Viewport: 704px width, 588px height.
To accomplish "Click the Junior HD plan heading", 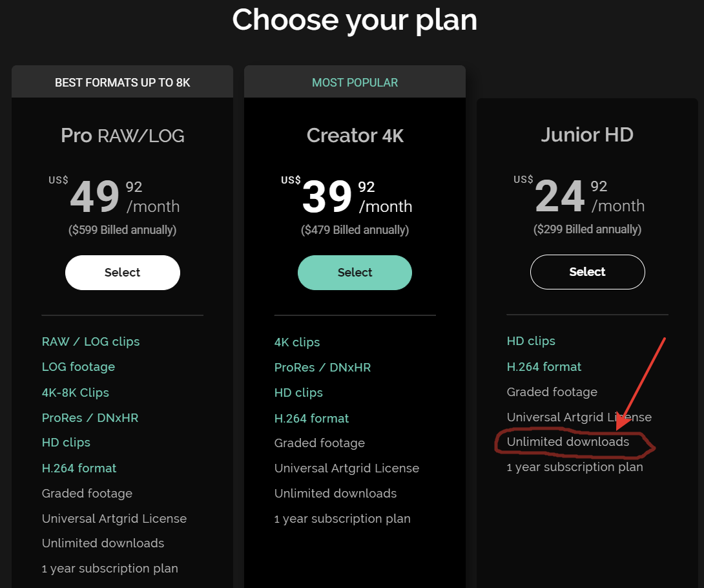I will [x=587, y=134].
